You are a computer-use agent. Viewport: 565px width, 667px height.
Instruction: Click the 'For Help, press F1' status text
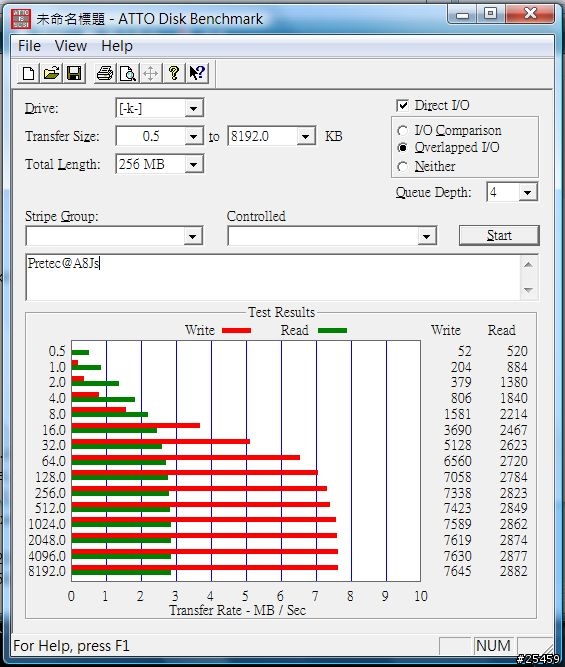tap(71, 646)
